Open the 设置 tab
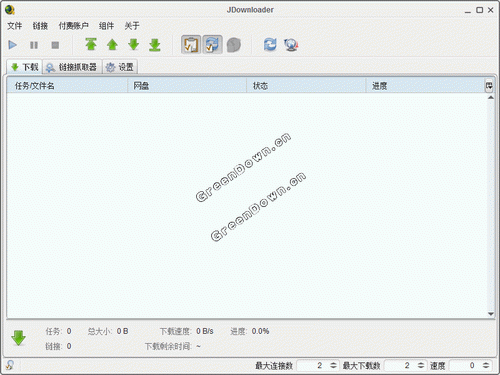Screen dimensions: 500x375 (120, 67)
